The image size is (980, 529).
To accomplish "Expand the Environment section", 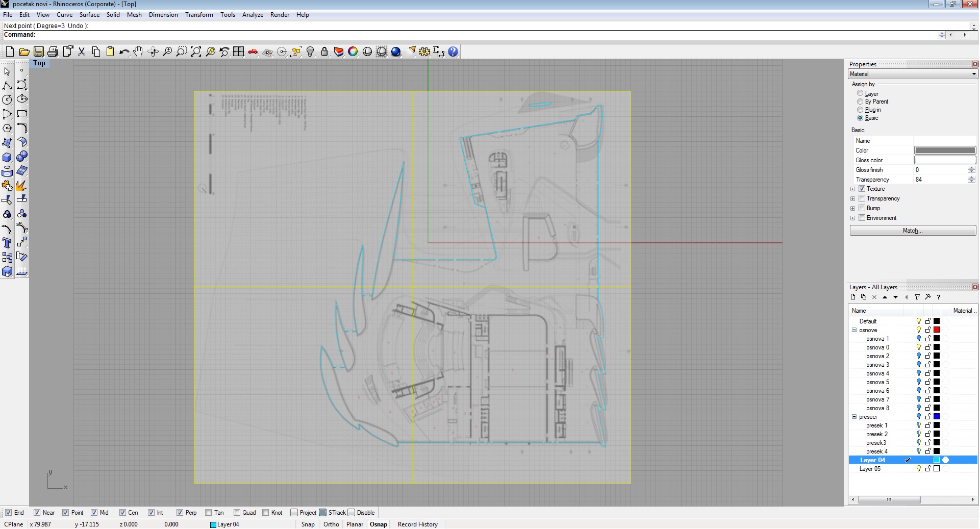I will (x=853, y=218).
